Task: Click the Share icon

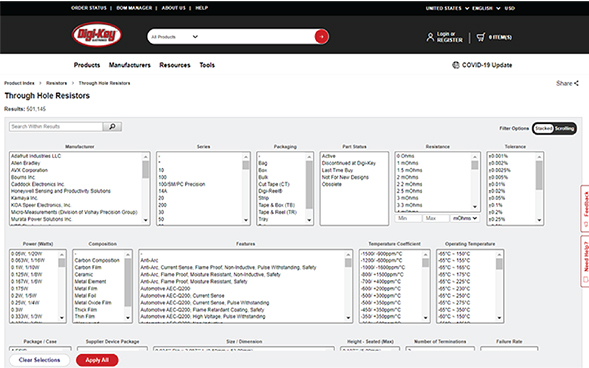Action: (576, 83)
